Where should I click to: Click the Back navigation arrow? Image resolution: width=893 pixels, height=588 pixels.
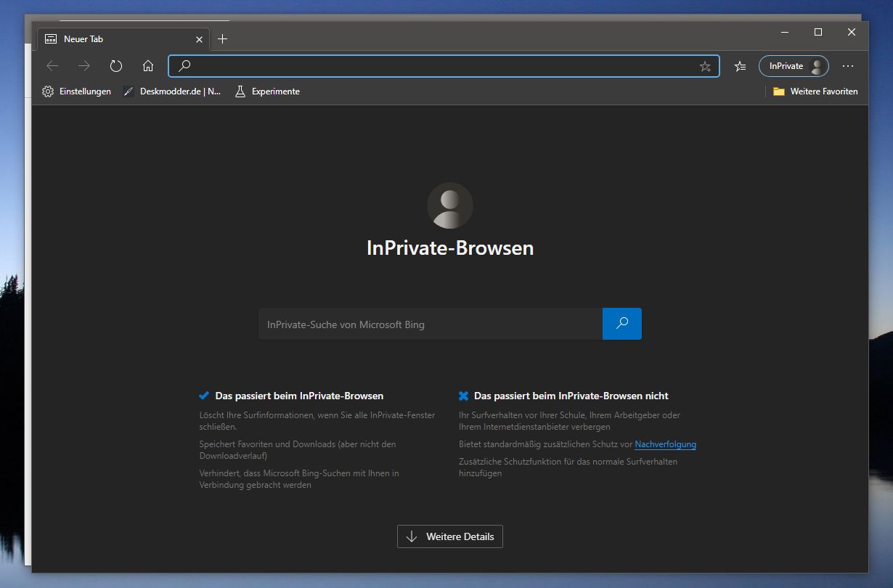pos(52,66)
